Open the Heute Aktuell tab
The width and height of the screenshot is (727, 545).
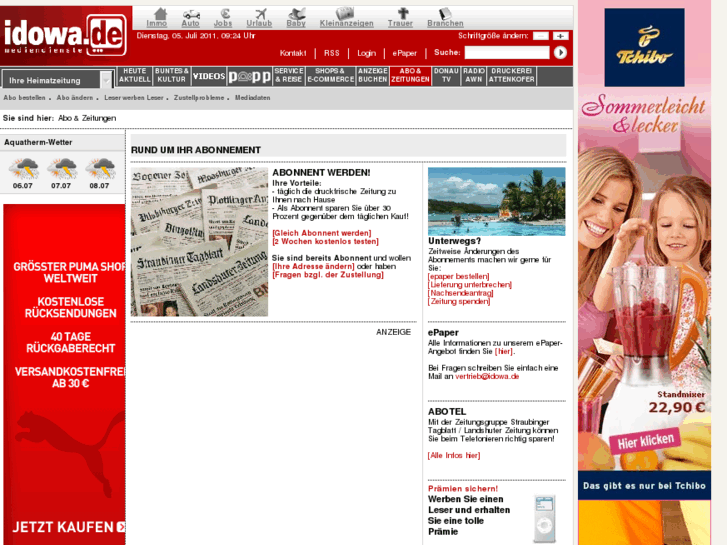click(134, 75)
